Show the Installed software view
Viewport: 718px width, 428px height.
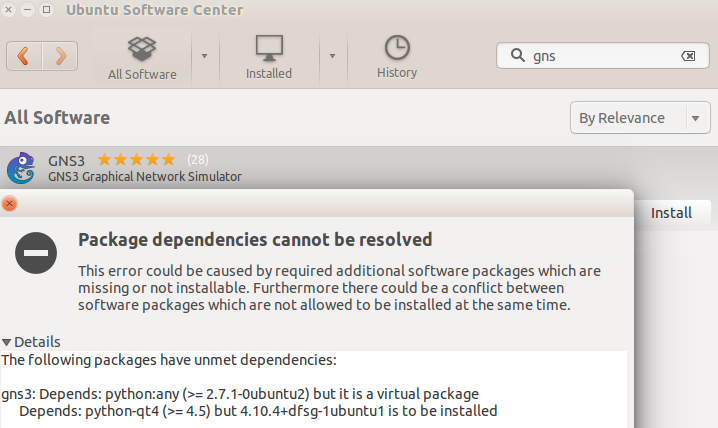click(269, 58)
